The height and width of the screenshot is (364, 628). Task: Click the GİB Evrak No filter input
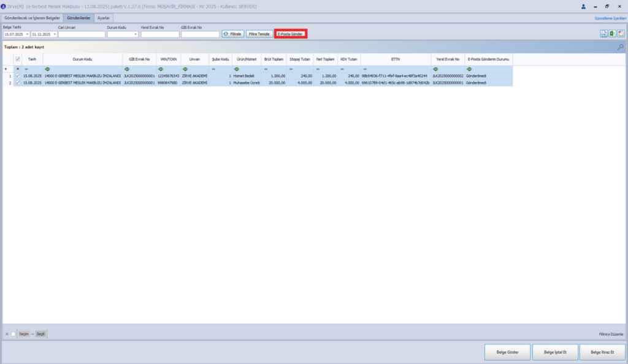(x=201, y=34)
